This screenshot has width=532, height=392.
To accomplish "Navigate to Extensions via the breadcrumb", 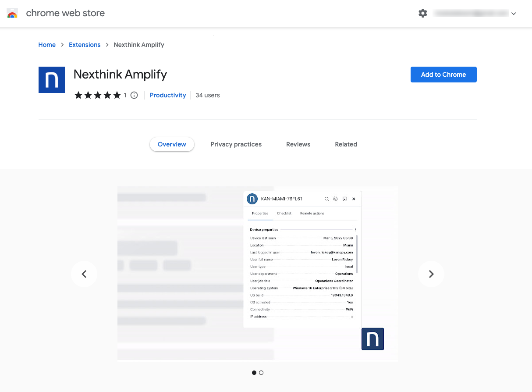I will [x=85, y=45].
